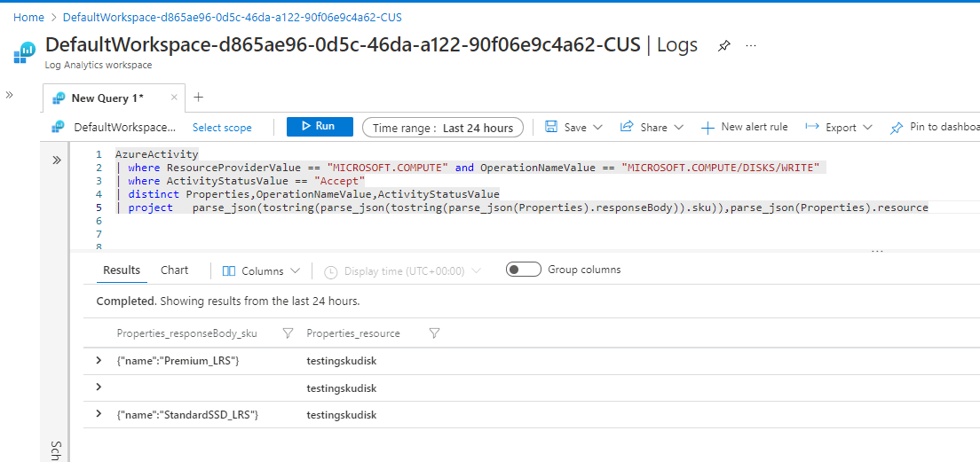This screenshot has width=980, height=462.
Task: Expand the left navigation double chevron
Action: click(x=10, y=95)
